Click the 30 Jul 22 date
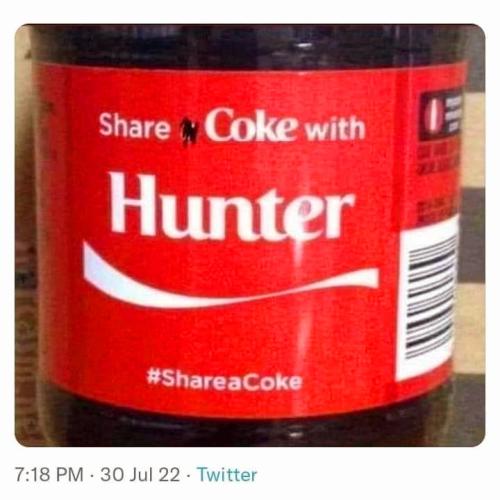Viewport: 500px width, 500px height. coord(140,474)
